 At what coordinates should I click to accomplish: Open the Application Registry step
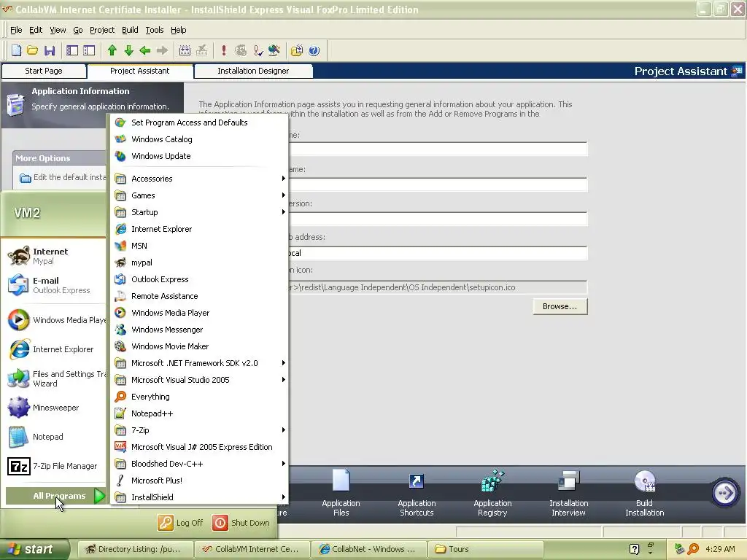[492, 493]
